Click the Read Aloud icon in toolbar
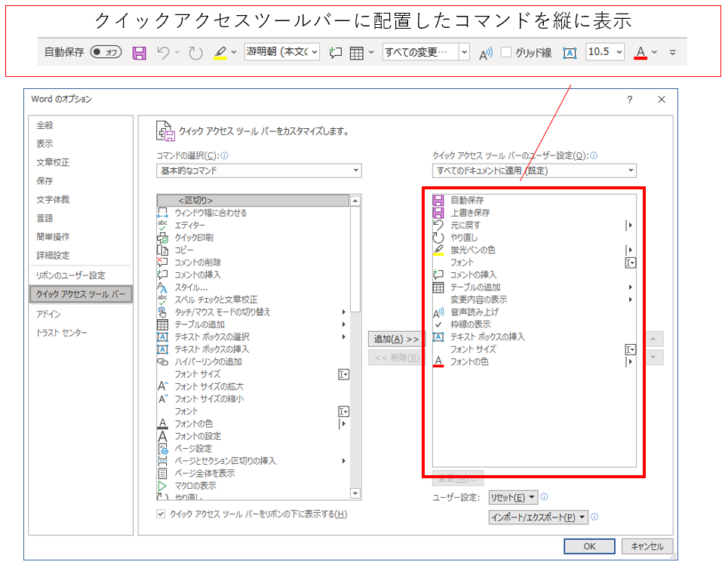This screenshot has height=571, width=728. coord(486,53)
